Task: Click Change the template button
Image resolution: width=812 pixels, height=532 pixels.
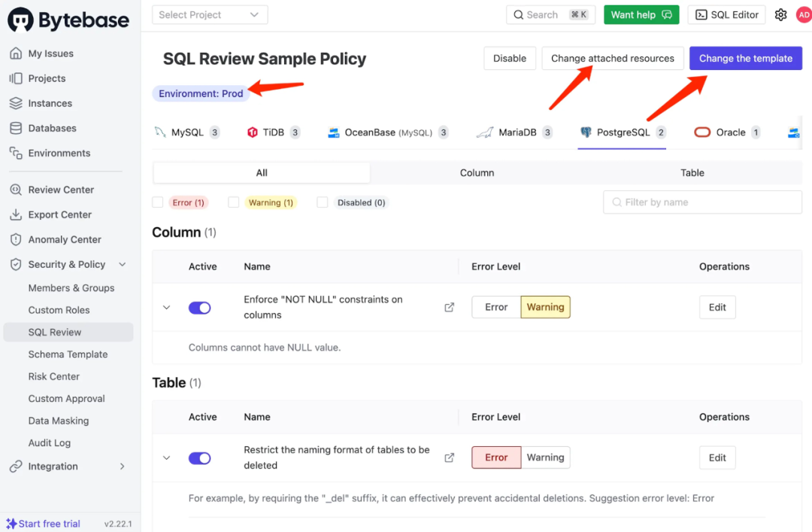Action: point(746,59)
